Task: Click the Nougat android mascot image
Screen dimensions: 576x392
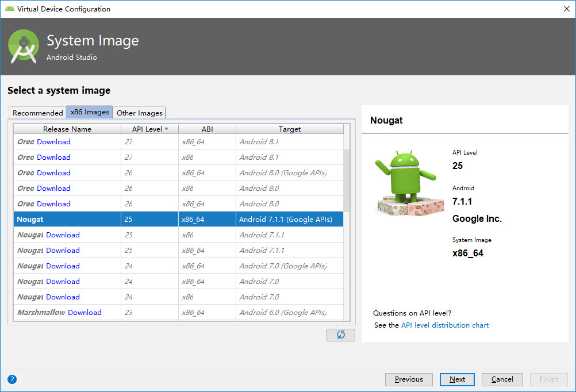Action: click(x=409, y=183)
